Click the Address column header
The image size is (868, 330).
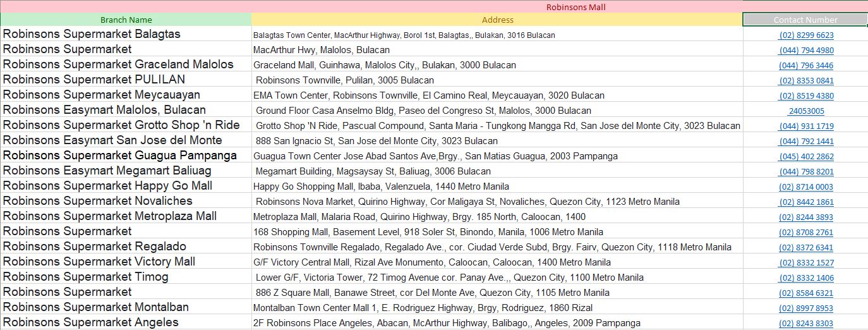tap(497, 20)
